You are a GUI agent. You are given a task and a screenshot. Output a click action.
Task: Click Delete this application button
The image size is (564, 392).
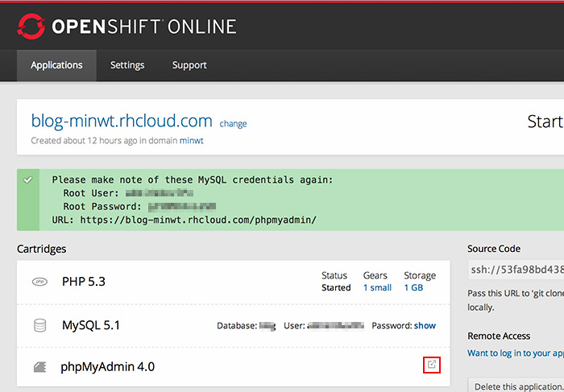516,386
